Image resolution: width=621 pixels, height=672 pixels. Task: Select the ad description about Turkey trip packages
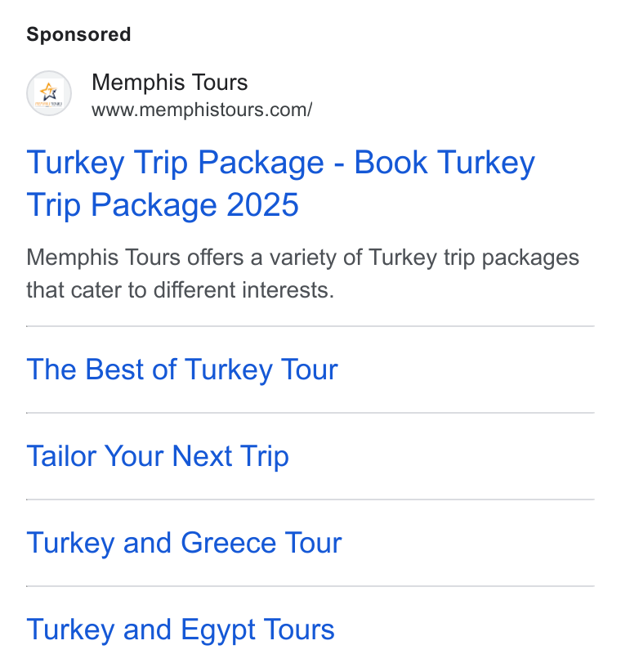(303, 273)
